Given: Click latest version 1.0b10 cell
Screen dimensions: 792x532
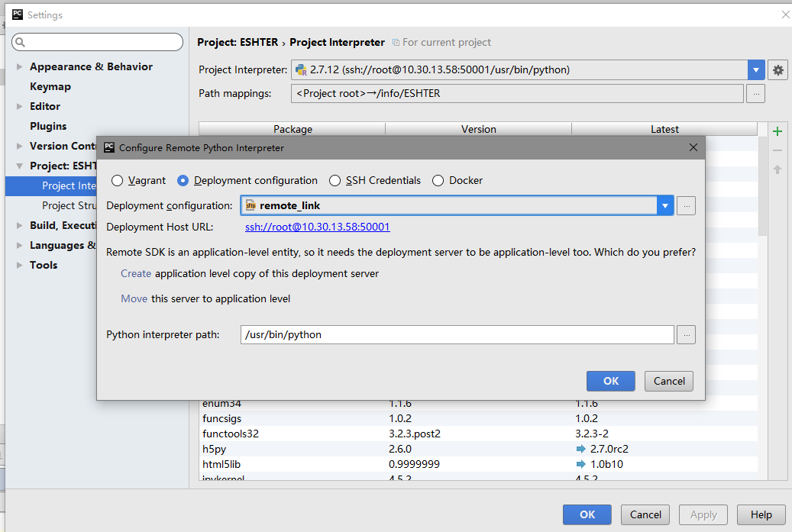Looking at the screenshot, I should 606,464.
